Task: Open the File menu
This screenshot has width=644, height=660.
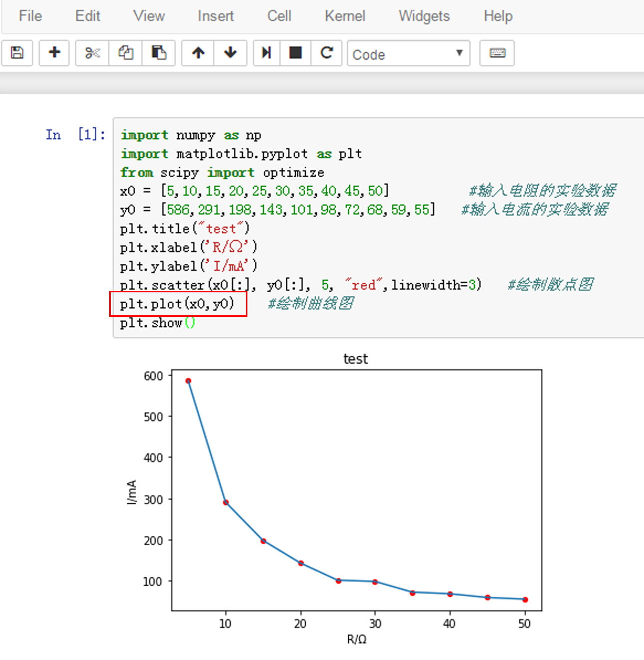Action: 30,16
